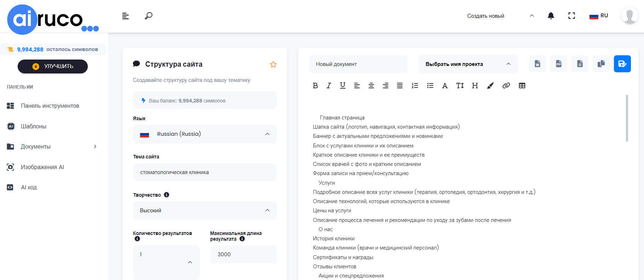
Task: Click 'Акции и спецпредложения' line
Action: [x=351, y=276]
